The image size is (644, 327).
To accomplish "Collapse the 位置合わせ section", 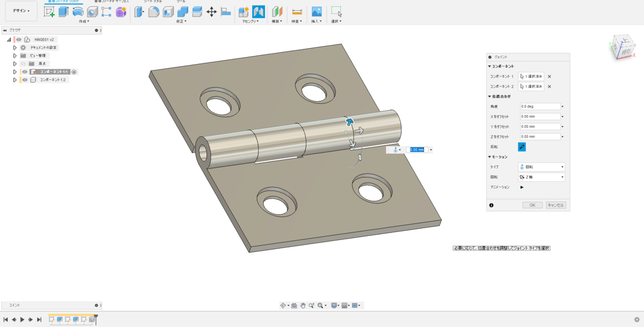I will [x=489, y=97].
